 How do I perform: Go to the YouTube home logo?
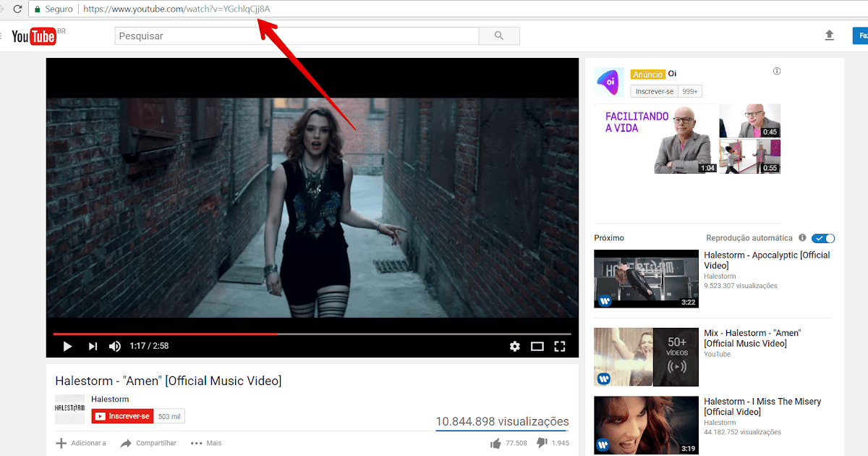click(x=34, y=36)
